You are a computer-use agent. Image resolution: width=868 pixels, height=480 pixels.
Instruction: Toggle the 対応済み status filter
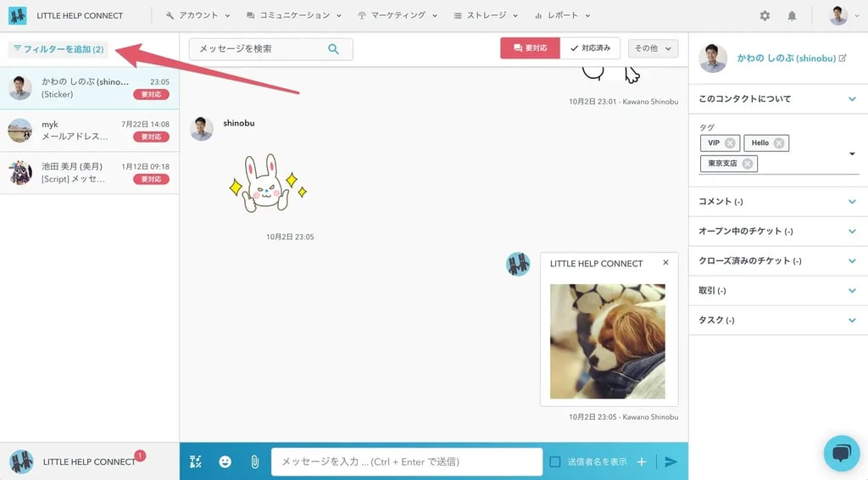[590, 48]
